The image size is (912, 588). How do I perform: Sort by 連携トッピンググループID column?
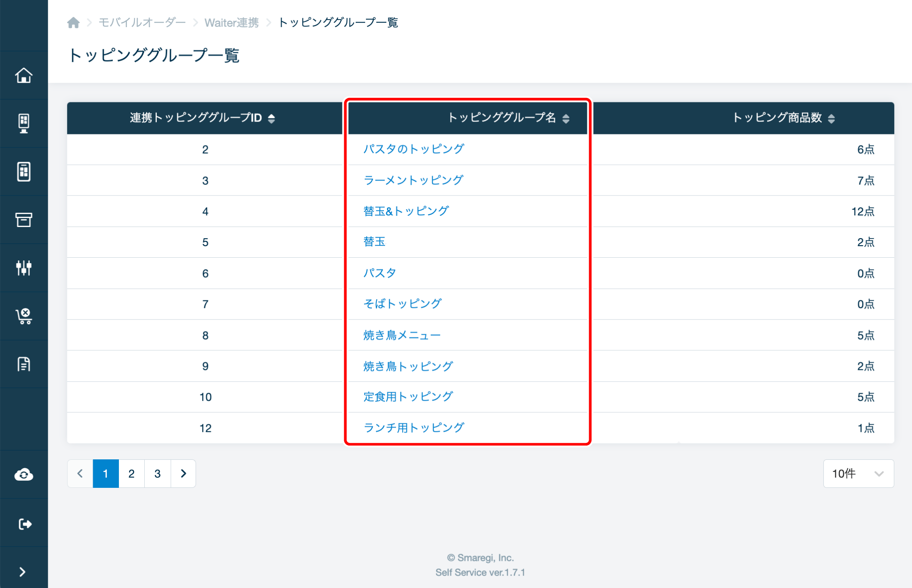coord(271,118)
